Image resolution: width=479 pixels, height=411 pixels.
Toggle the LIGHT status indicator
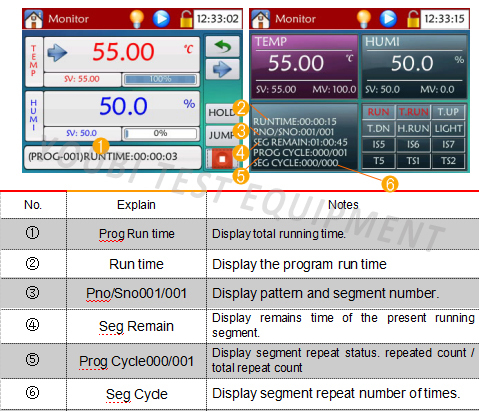coord(448,128)
